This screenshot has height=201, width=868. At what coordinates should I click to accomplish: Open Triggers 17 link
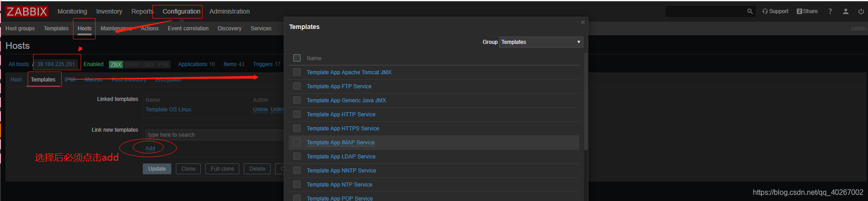pyautogui.click(x=267, y=64)
